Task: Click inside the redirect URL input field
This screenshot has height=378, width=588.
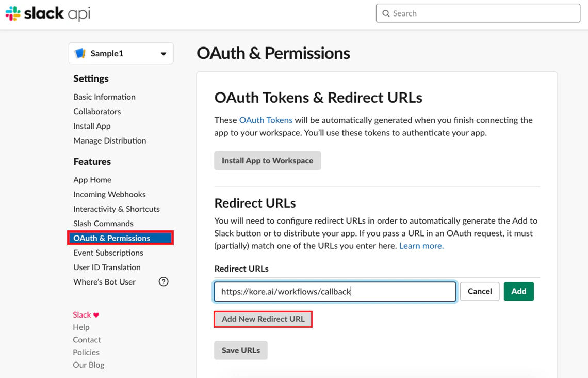Action: pyautogui.click(x=334, y=291)
